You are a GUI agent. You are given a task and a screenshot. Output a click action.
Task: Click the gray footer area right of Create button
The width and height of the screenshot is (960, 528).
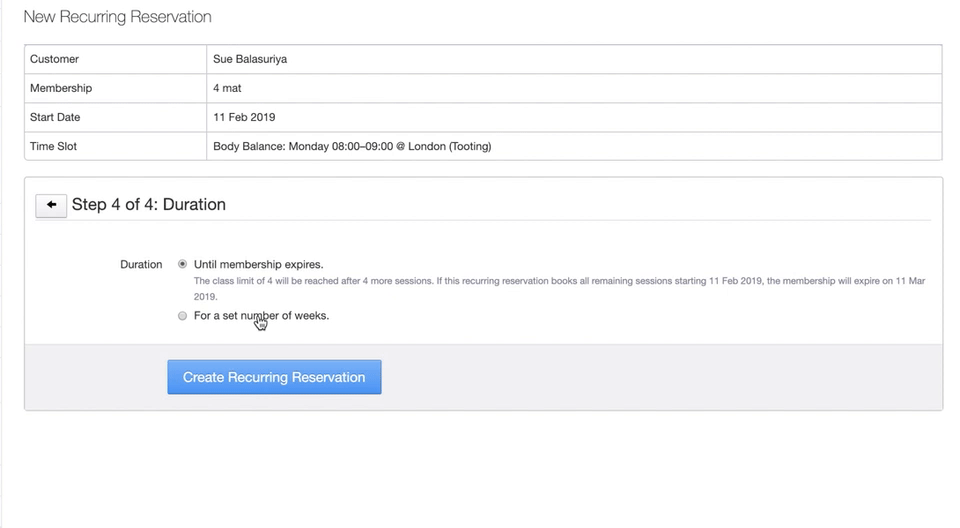point(660,377)
